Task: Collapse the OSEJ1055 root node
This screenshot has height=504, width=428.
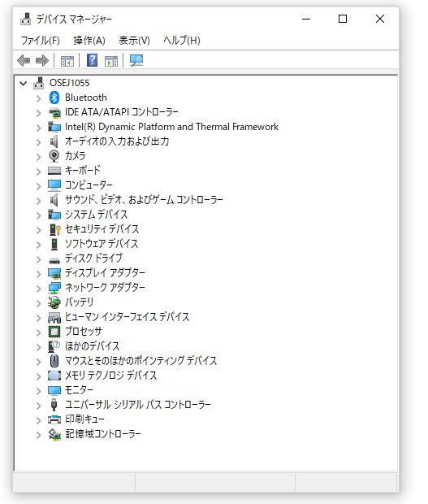Action: [x=23, y=84]
